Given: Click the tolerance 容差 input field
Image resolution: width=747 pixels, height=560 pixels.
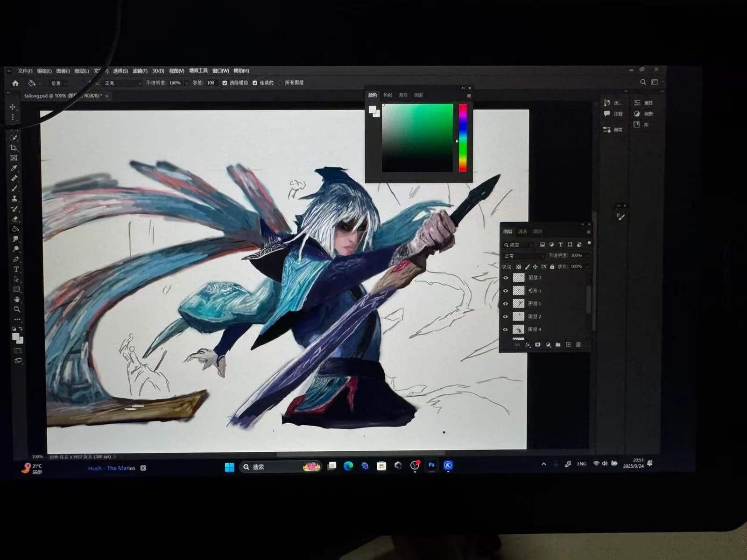Looking at the screenshot, I should (211, 83).
